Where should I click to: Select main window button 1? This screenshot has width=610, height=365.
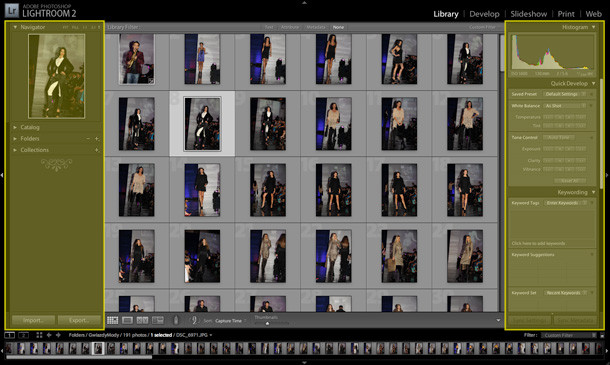(9, 335)
